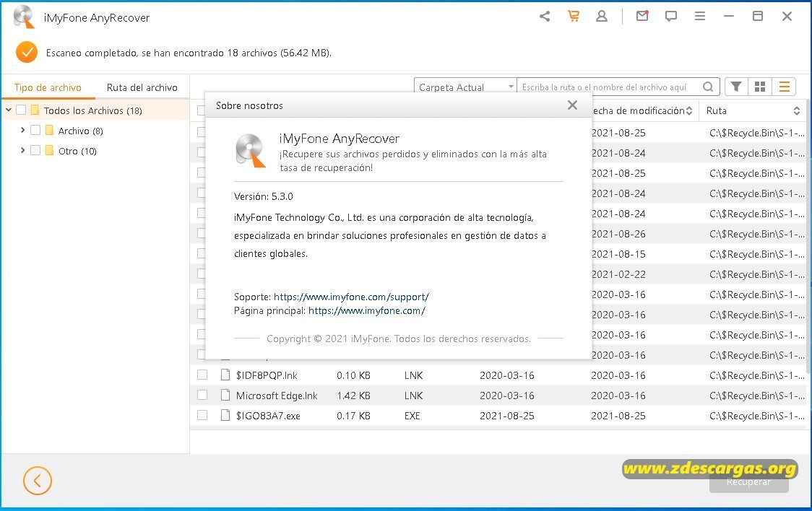The width and height of the screenshot is (812, 511).
Task: Select the $IDF8PQP.lnk file name
Action: pyautogui.click(x=267, y=375)
